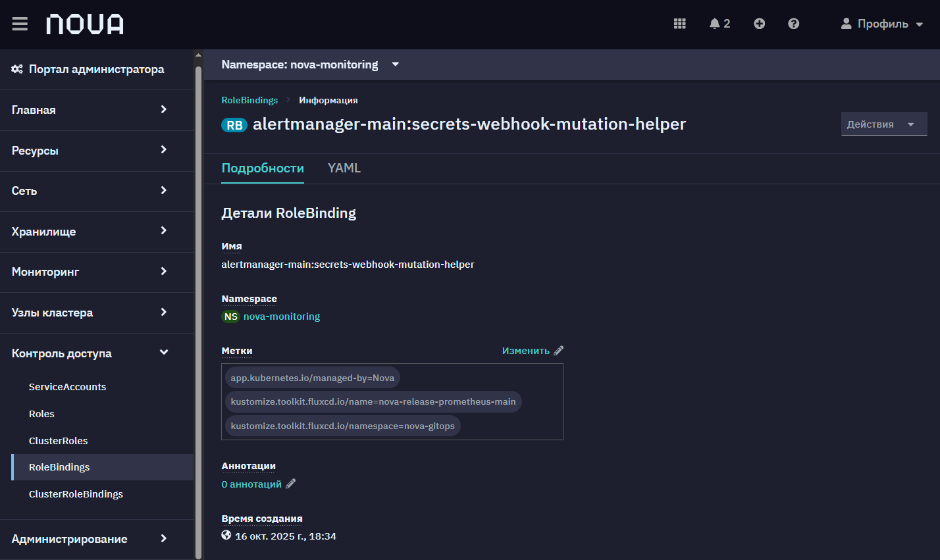Open the hamburger navigation menu
Image resolution: width=940 pixels, height=560 pixels.
point(20,24)
